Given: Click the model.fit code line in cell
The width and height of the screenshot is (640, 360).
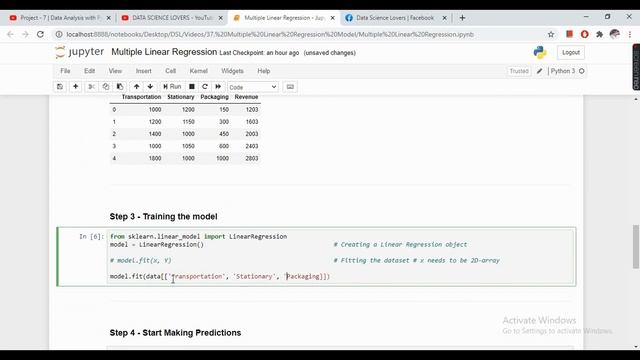Looking at the screenshot, I should [220, 276].
